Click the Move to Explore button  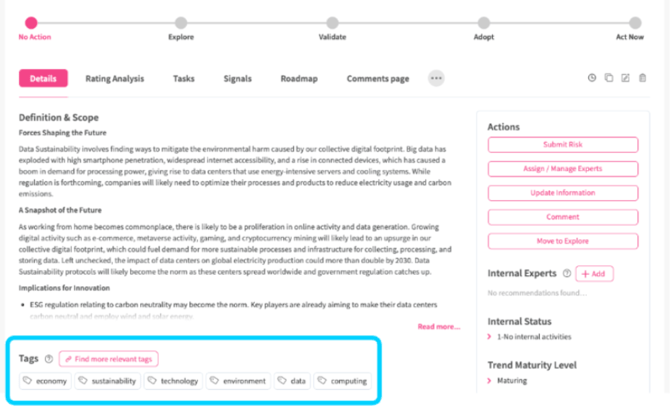coord(563,241)
